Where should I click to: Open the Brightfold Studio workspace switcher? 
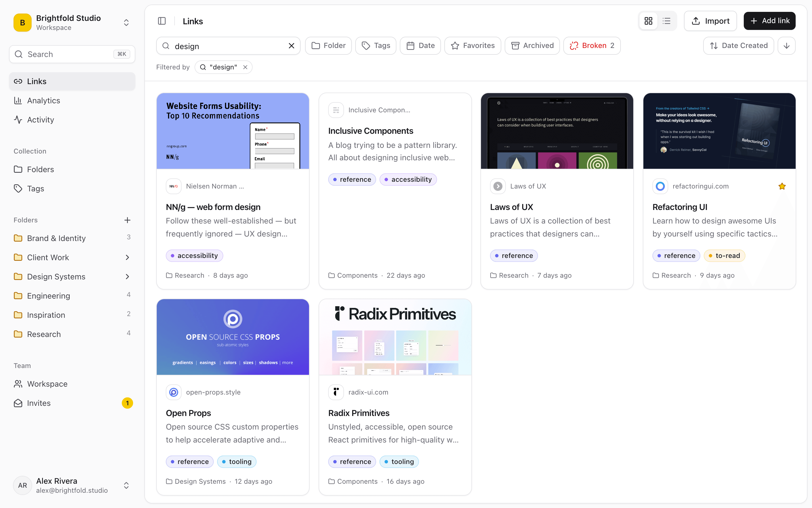coord(72,23)
